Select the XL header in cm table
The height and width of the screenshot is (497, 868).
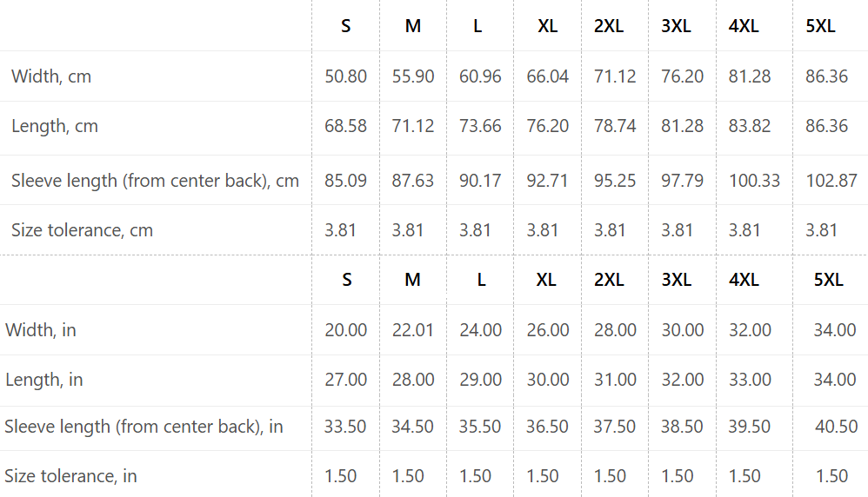pos(548,26)
